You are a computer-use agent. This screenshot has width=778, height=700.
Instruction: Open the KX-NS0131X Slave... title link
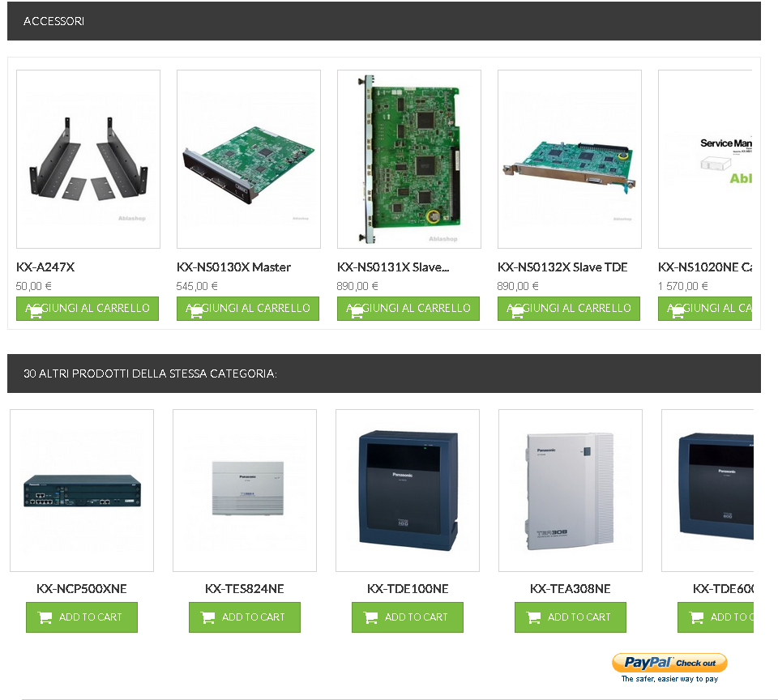coord(393,267)
